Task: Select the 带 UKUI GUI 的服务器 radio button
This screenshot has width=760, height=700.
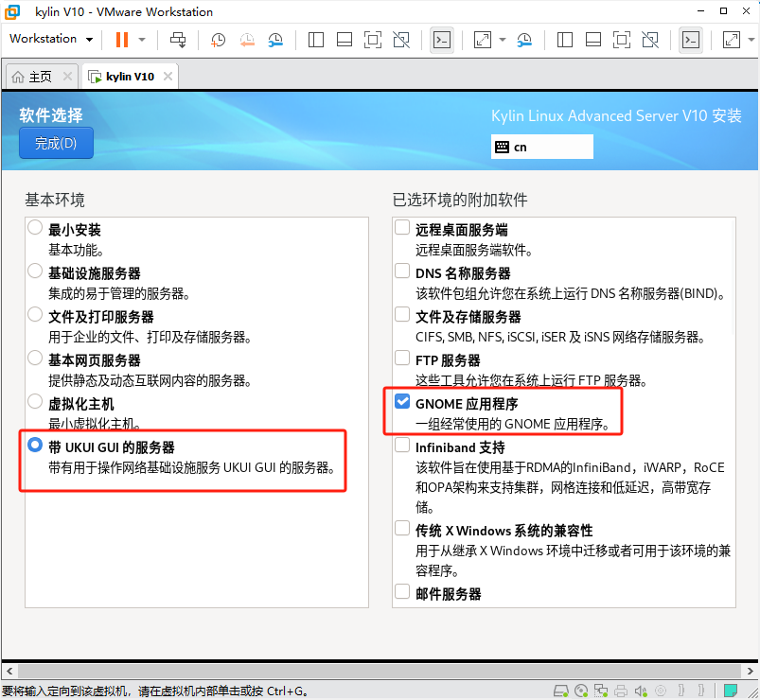Action: click(35, 445)
